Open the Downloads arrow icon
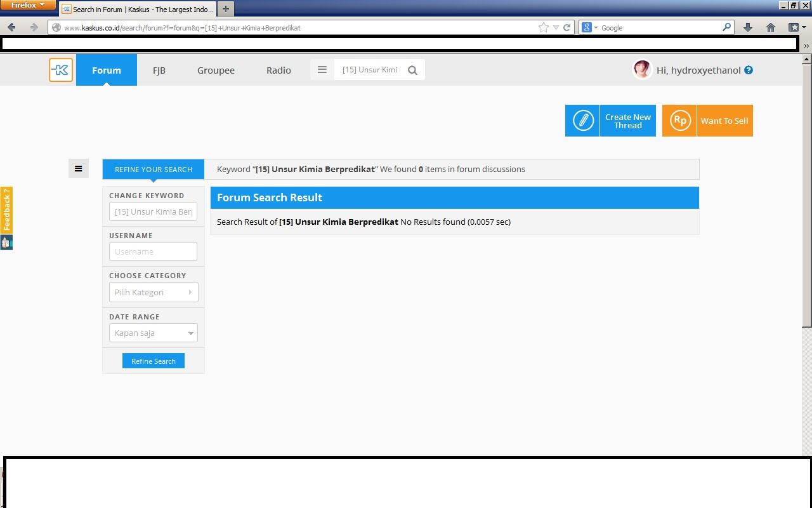The height and width of the screenshot is (508, 812). click(x=748, y=27)
